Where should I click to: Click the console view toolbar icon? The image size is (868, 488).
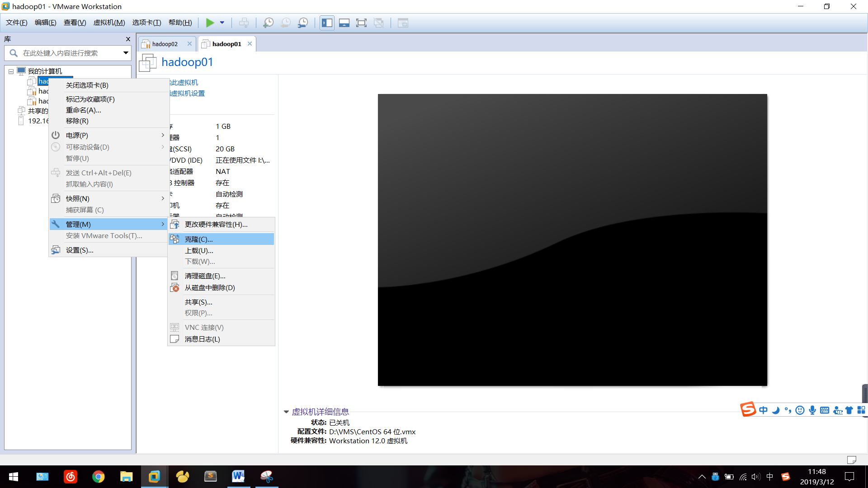tap(403, 23)
